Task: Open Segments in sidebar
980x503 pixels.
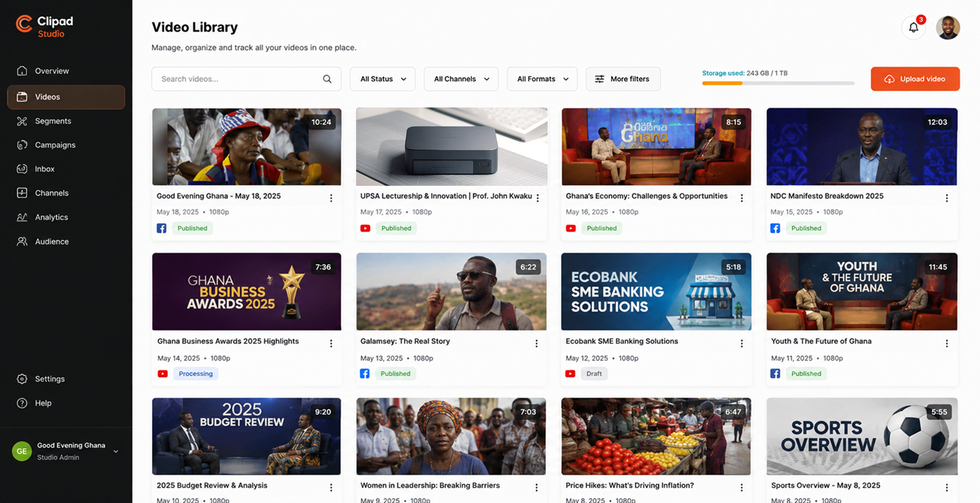Action: click(x=66, y=121)
